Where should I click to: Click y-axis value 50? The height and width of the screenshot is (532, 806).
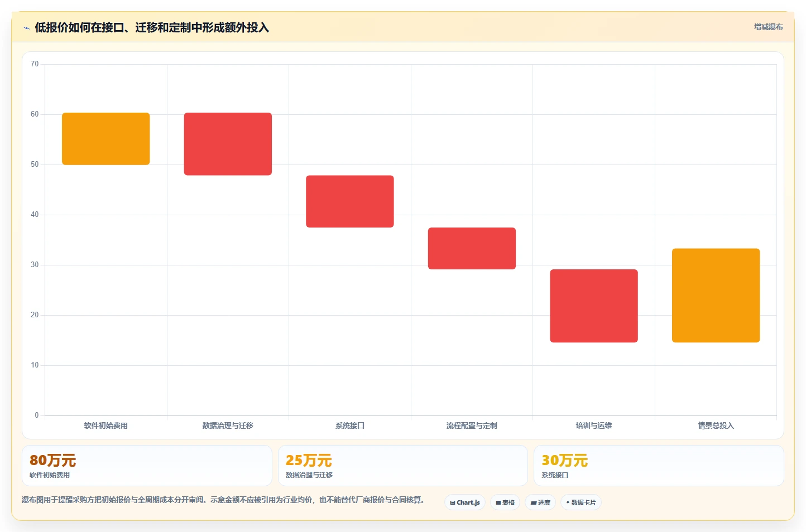35,165
